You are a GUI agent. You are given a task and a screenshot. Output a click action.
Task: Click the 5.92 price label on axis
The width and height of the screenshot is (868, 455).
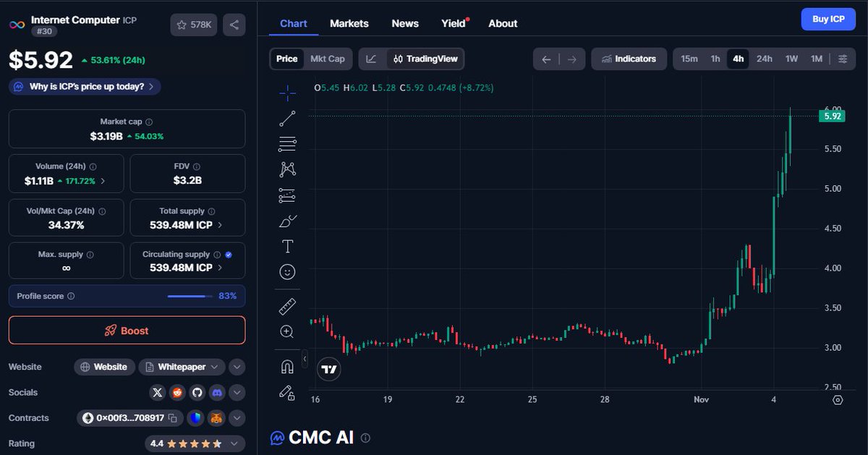832,116
